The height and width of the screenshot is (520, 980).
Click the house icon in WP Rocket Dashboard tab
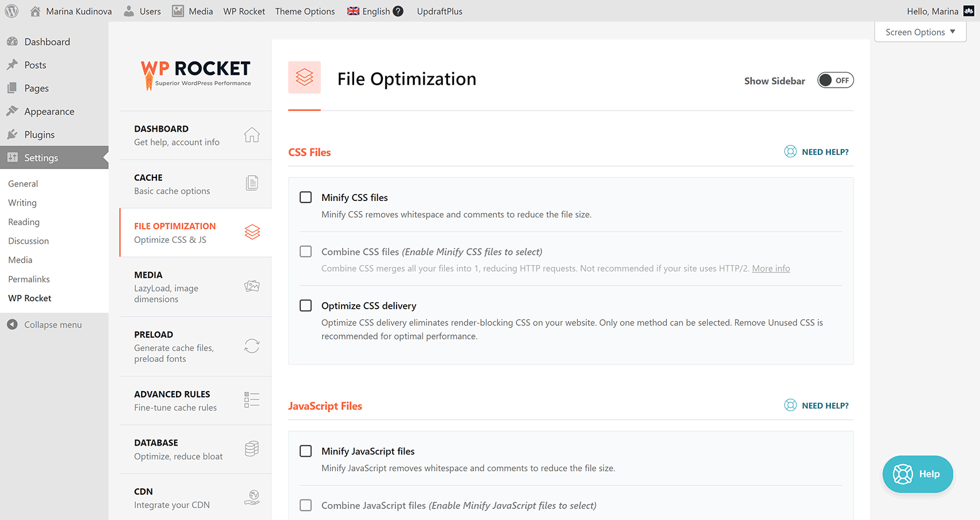(252, 135)
